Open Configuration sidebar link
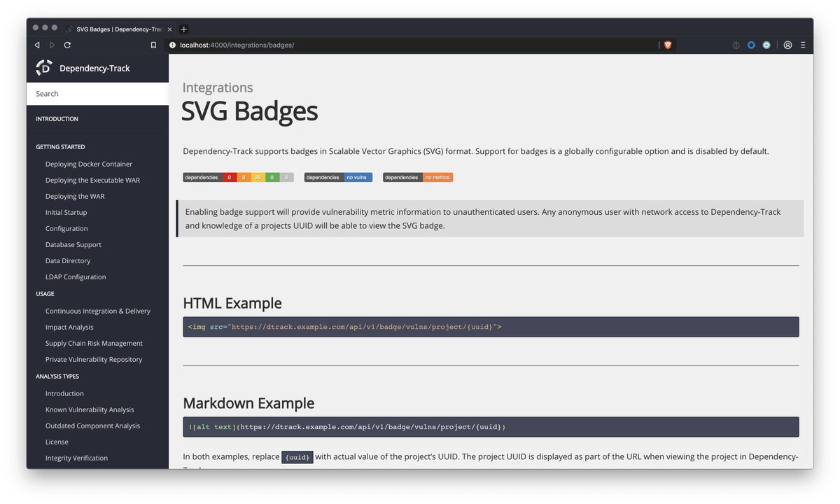Image resolution: width=840 pixels, height=504 pixels. [66, 228]
